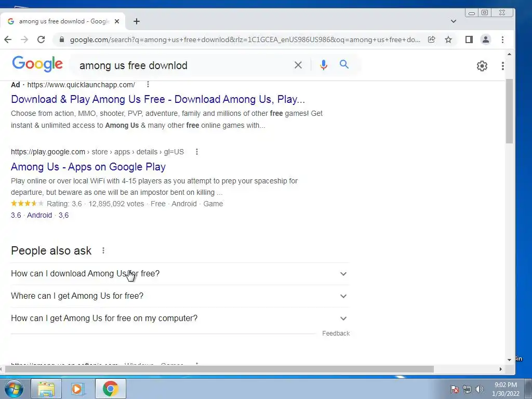Expand 'How can I get Among Us for free on my computer?'
The width and height of the screenshot is (532, 399).
180,318
